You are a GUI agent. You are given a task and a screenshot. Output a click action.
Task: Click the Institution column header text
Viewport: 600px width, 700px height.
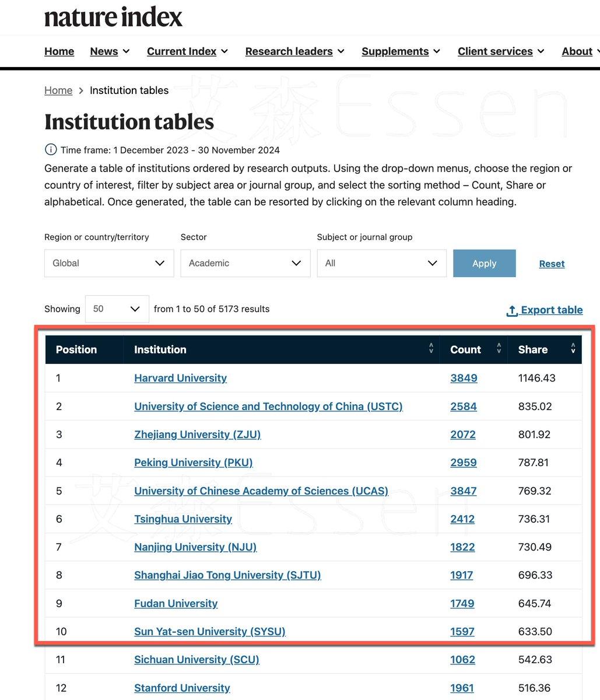coord(160,349)
